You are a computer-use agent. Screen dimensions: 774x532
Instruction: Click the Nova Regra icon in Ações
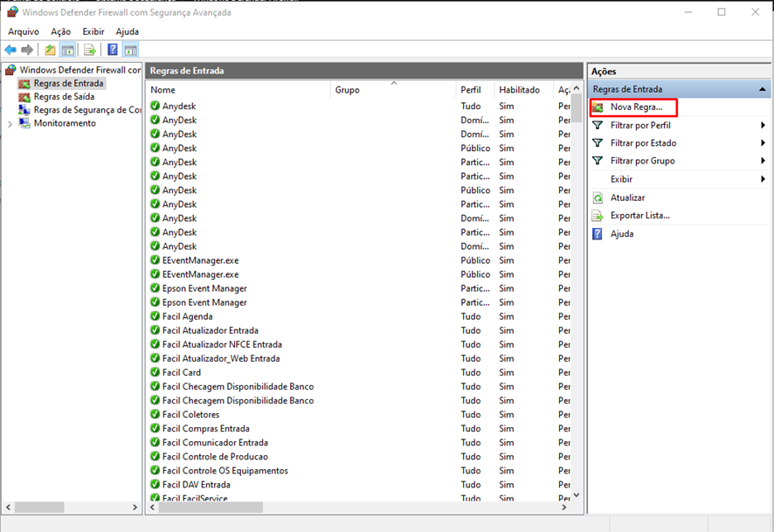coord(598,107)
